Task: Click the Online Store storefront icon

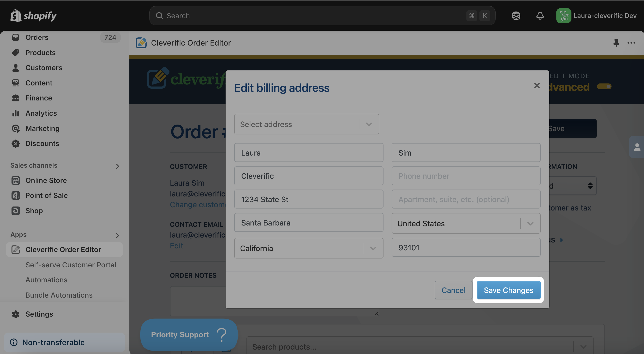Action: click(x=15, y=180)
